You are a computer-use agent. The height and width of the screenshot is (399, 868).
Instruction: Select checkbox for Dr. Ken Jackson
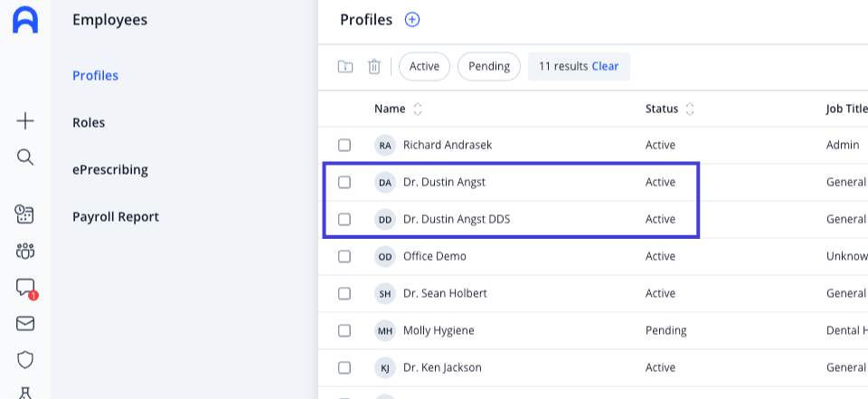click(344, 368)
